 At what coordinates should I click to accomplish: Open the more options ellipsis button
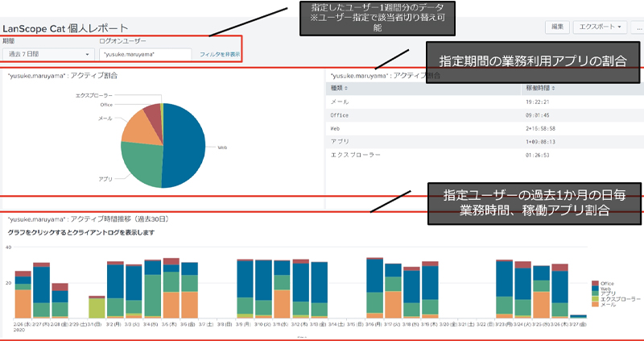tap(638, 27)
